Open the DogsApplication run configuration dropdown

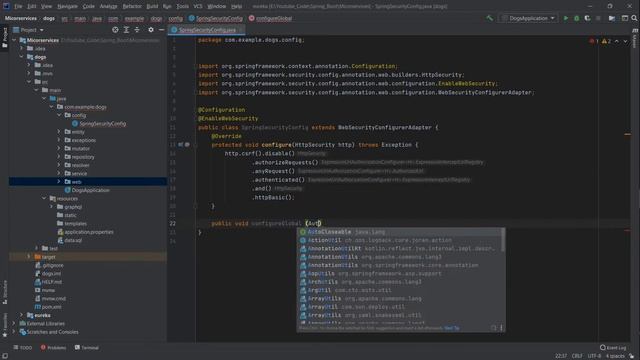click(x=528, y=18)
